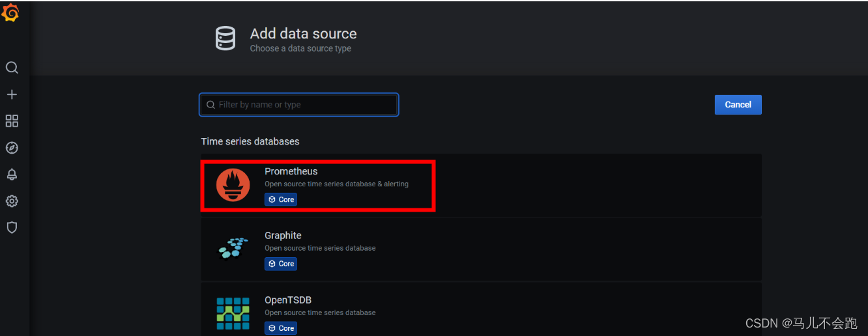Image resolution: width=868 pixels, height=336 pixels.
Task: Click the Core badge under OpenTSDB
Action: pyautogui.click(x=281, y=328)
